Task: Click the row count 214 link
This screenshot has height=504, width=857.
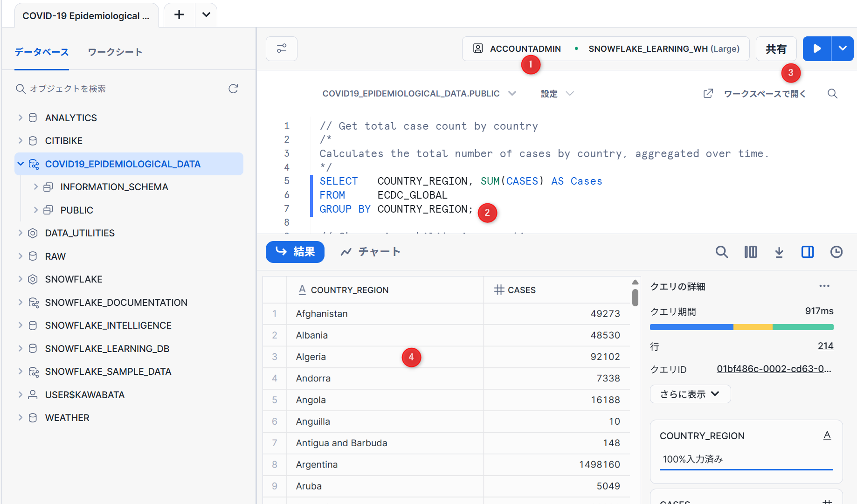Action: pos(825,346)
